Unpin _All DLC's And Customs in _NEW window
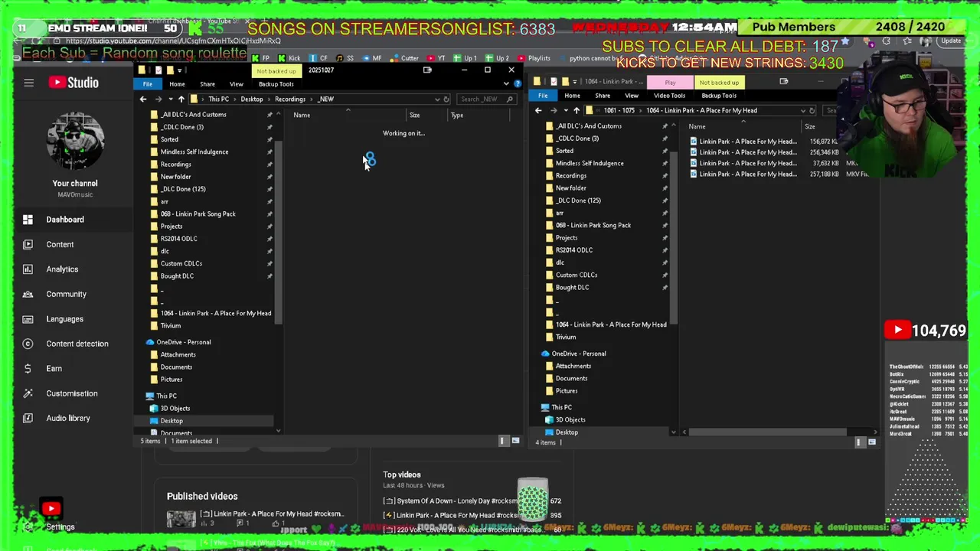This screenshot has height=551, width=980. click(x=269, y=115)
